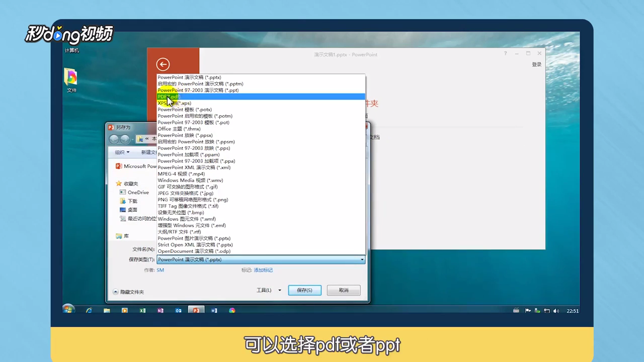Choose Windows Media 视频 (*.wmv) format
Viewport: 644px width, 362px height.
(x=261, y=180)
